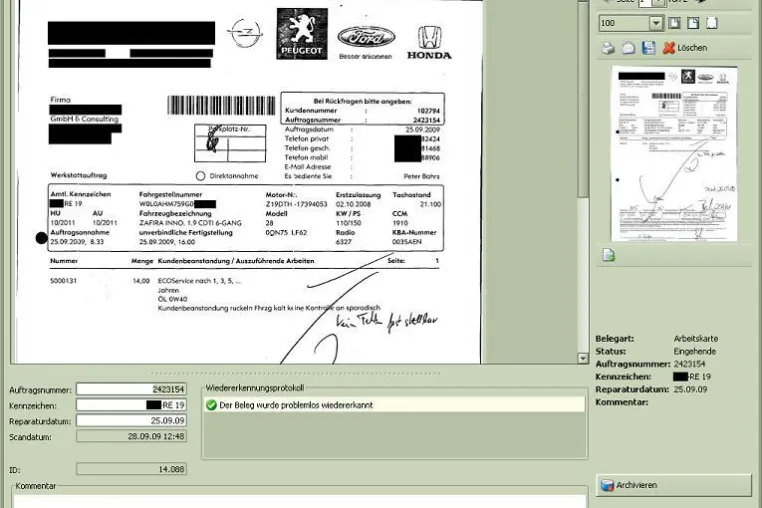The width and height of the screenshot is (762, 508).
Task: Click the Ford logo on the scanned document
Action: click(x=366, y=37)
